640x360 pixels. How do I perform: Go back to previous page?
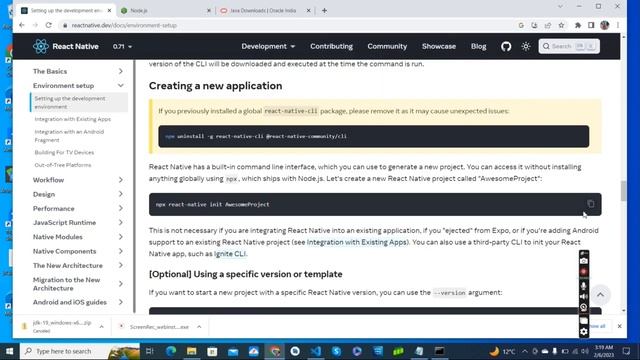pos(22,25)
